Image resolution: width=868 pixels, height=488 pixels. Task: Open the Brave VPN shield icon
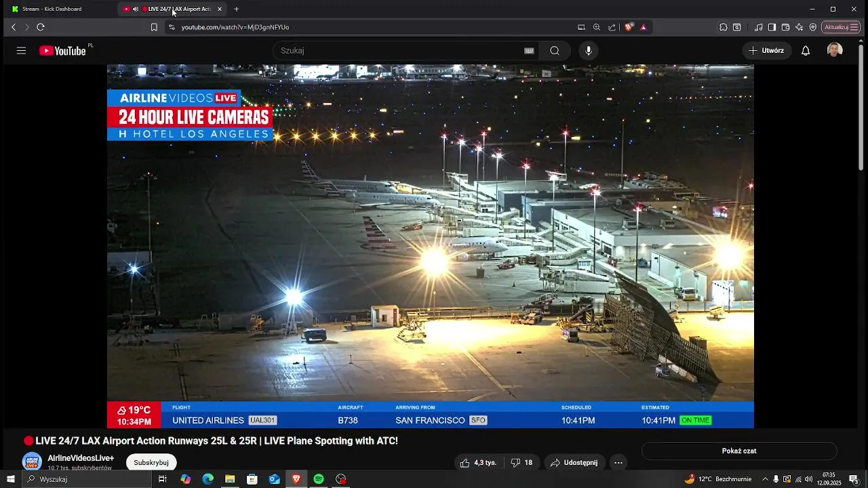tap(812, 27)
